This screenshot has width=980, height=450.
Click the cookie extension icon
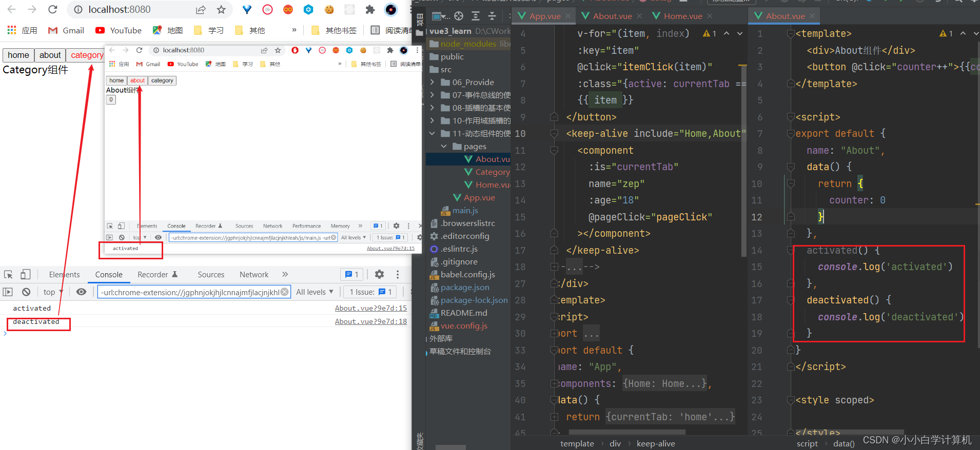click(329, 9)
